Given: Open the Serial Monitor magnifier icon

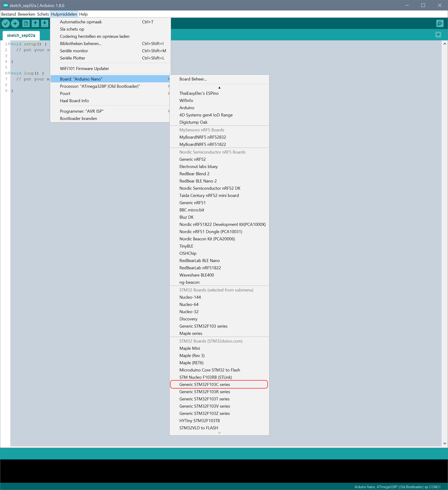Looking at the screenshot, I should tap(440, 23).
